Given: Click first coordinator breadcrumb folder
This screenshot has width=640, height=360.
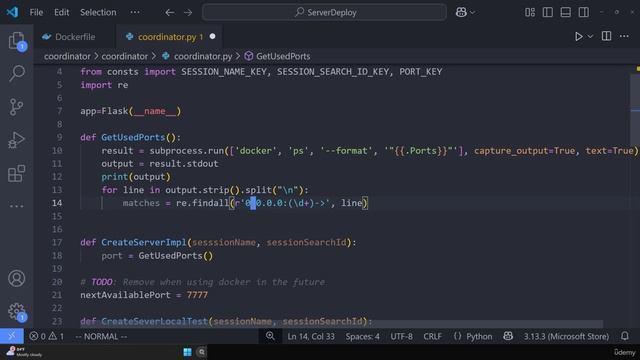Looking at the screenshot, I should pos(67,56).
